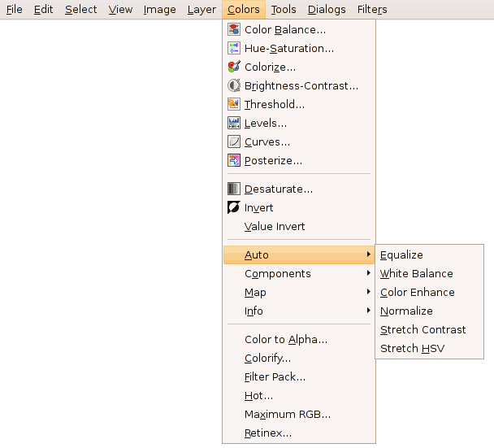Expand the Map submenu arrow
Image resolution: width=494 pixels, height=448 pixels.
point(369,292)
